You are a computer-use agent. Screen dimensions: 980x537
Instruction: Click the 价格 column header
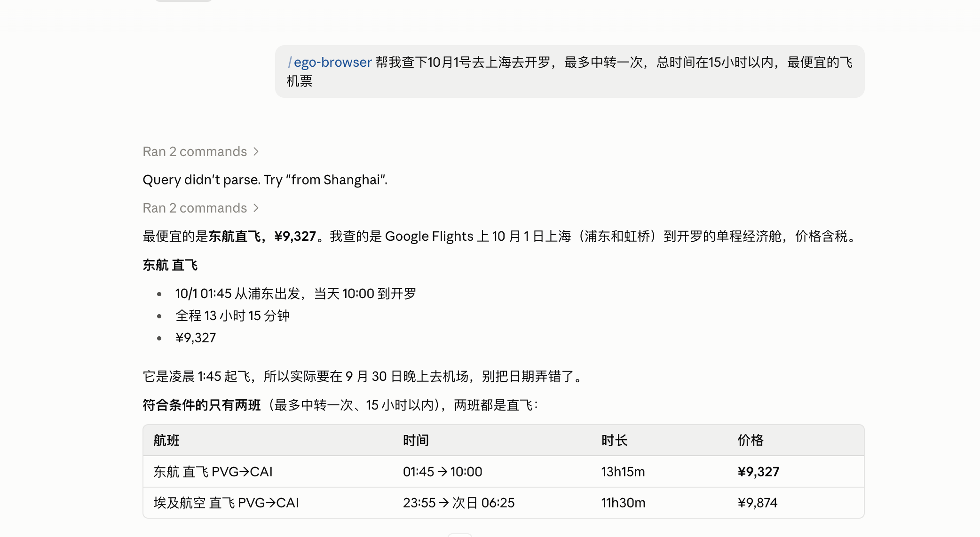point(751,441)
